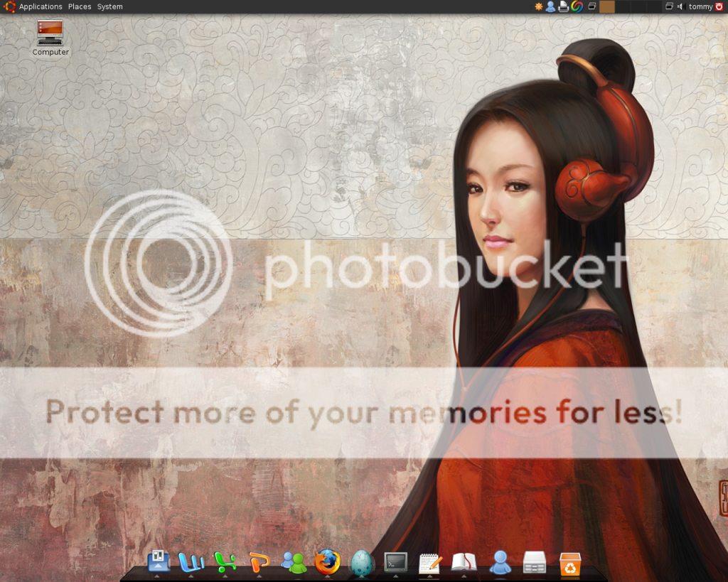Click the volume speaker icon

[x=680, y=6]
